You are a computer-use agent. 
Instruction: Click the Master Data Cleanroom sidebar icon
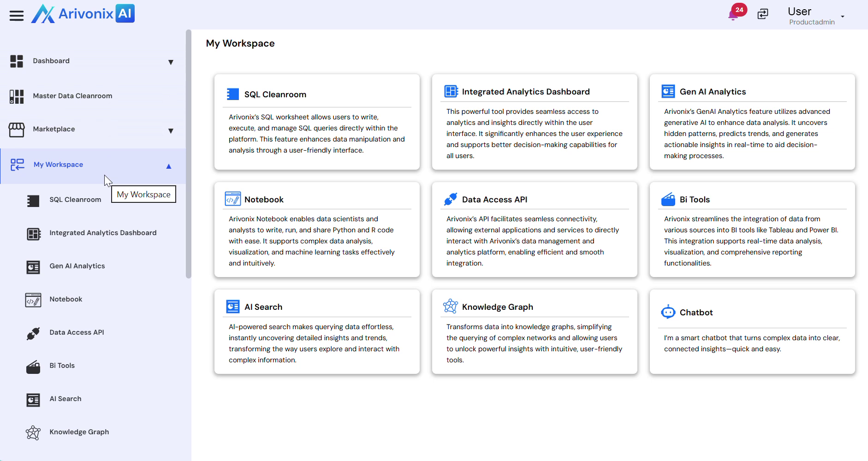tap(17, 96)
